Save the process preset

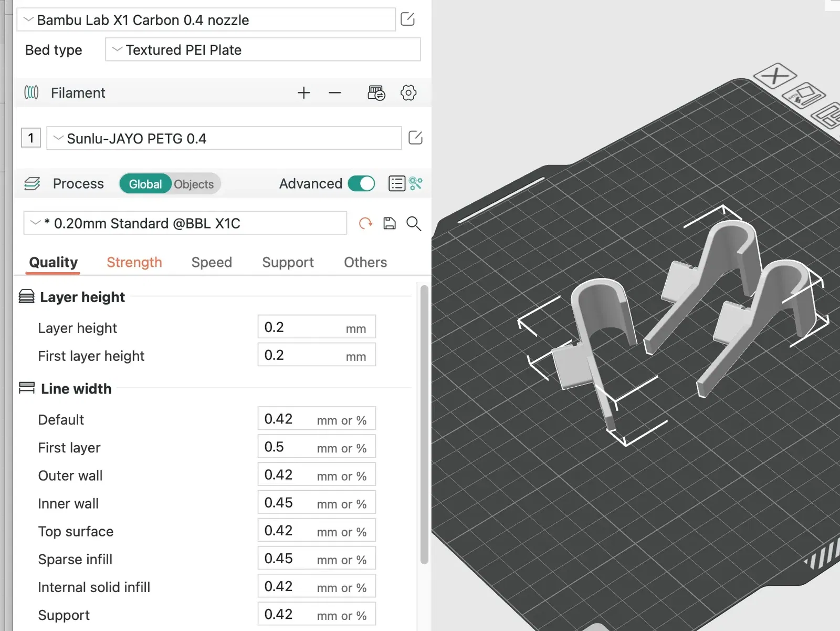(x=390, y=223)
